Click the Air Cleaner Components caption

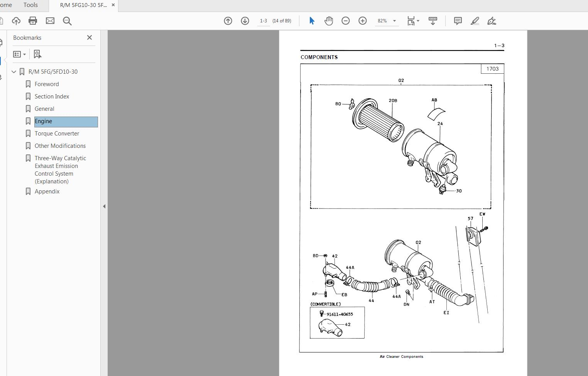401,357
